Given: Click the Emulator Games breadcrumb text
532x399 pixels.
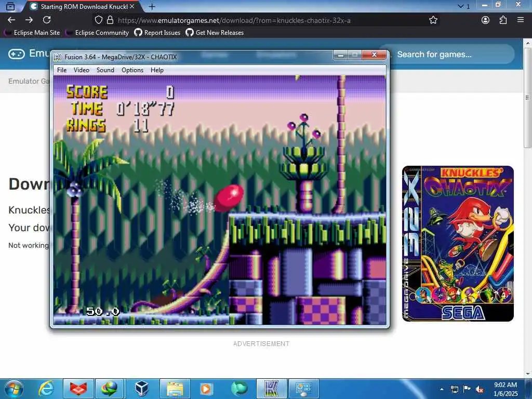Looking at the screenshot, I should tap(29, 81).
